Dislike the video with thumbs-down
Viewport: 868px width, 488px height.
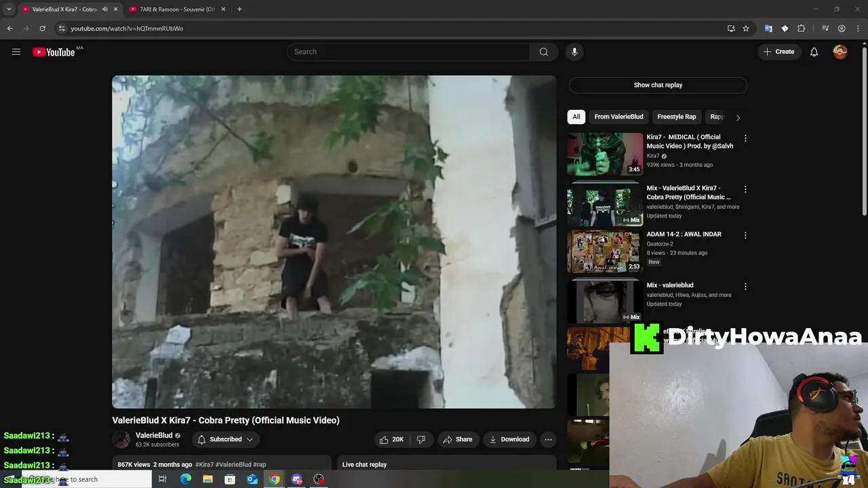[421, 439]
